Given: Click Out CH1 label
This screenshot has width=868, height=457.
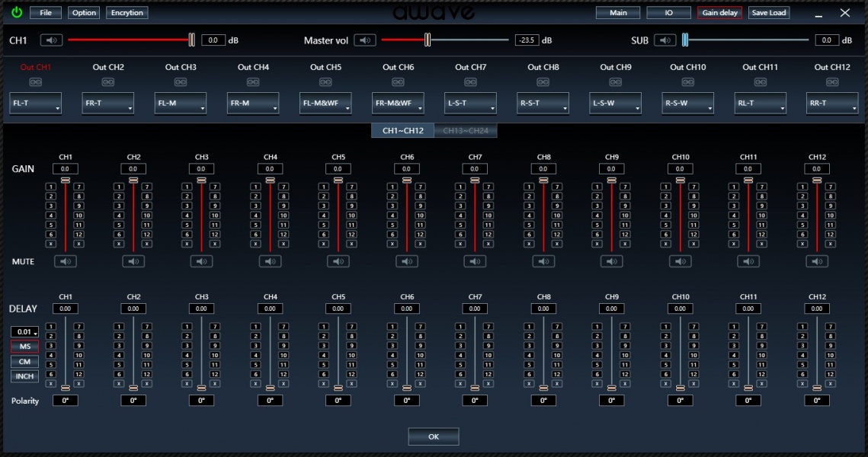Looking at the screenshot, I should point(35,67).
